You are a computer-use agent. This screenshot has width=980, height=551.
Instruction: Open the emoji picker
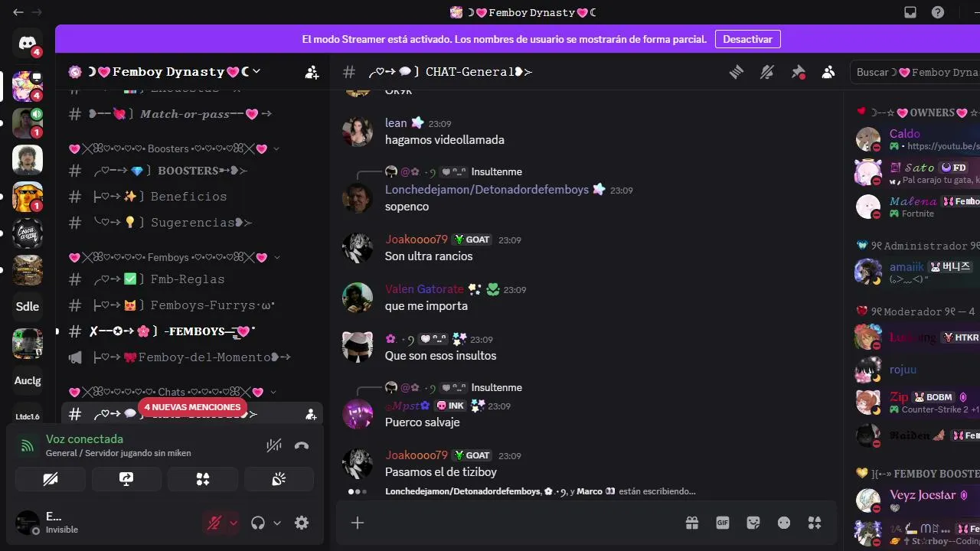(x=784, y=523)
